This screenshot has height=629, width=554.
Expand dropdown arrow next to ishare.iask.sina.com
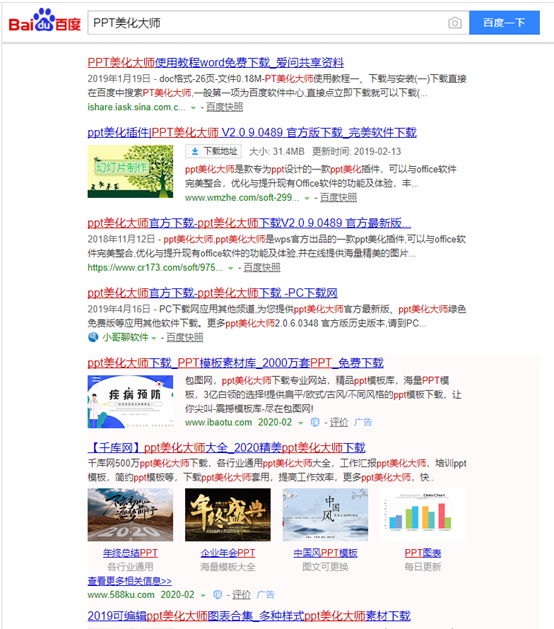coord(193,108)
